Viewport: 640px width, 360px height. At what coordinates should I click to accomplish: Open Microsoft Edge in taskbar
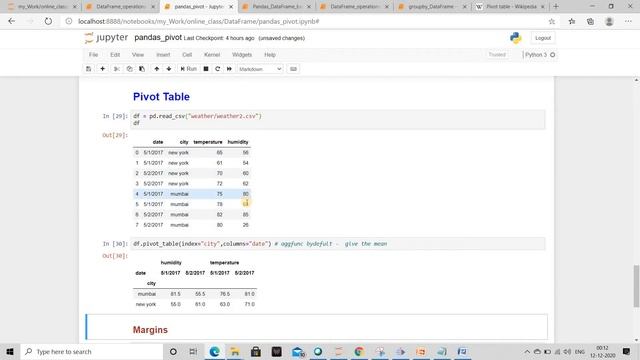click(214, 351)
